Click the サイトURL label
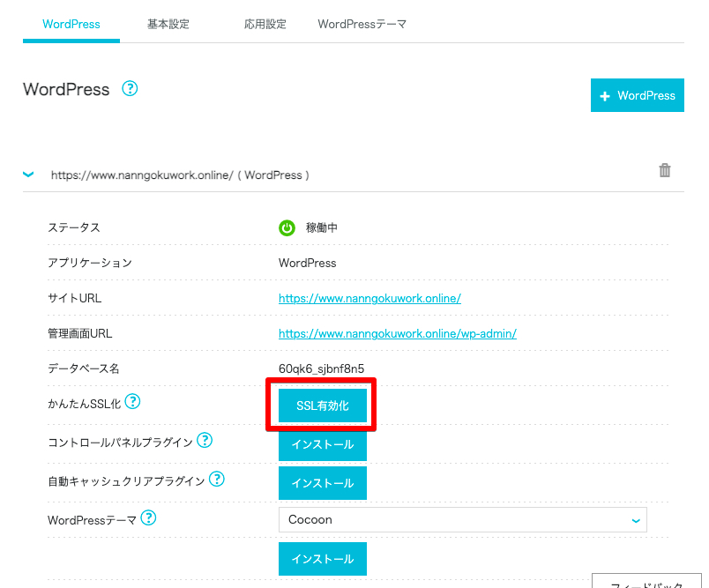 tap(75, 298)
